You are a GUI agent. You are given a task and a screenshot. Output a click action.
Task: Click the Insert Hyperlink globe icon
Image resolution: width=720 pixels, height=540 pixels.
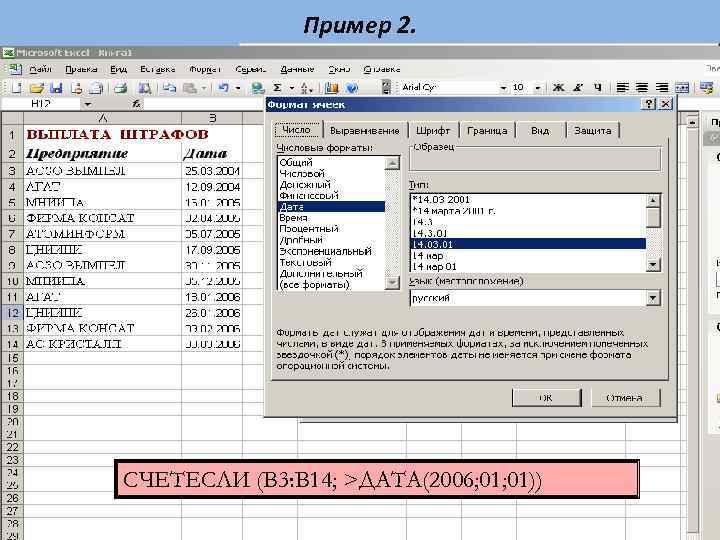pos(258,87)
